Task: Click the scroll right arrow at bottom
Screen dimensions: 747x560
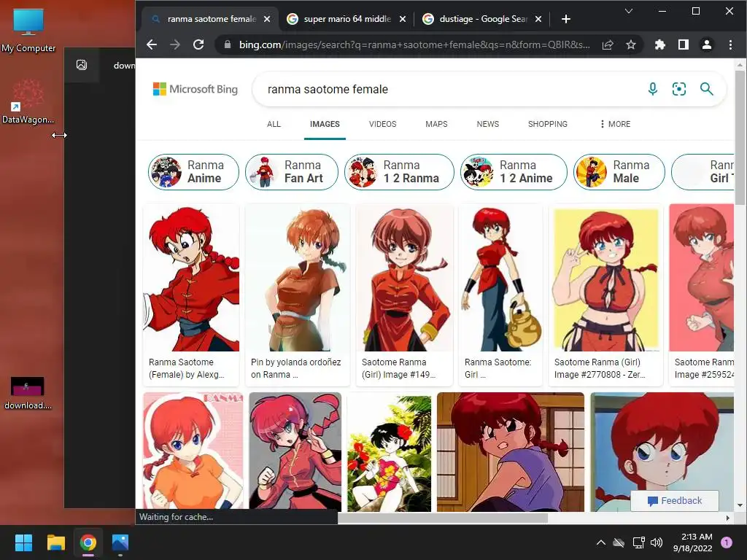Action: (x=728, y=518)
